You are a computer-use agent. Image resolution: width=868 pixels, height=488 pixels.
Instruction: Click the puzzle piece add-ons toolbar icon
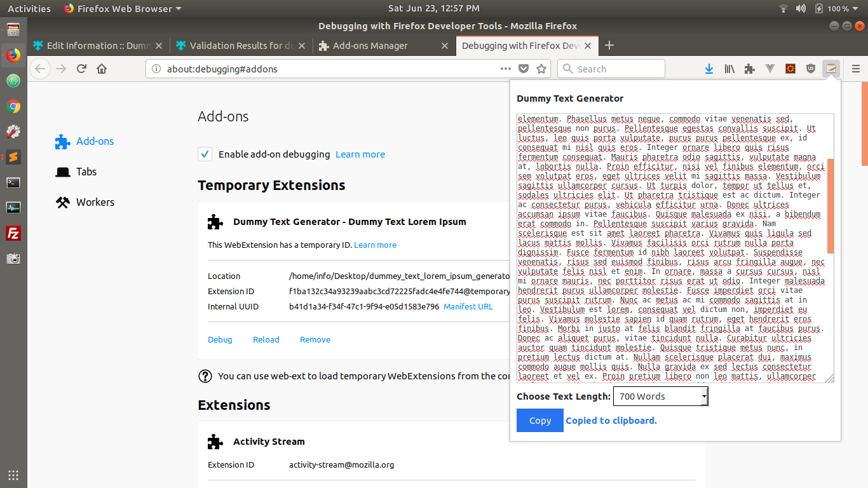click(750, 69)
